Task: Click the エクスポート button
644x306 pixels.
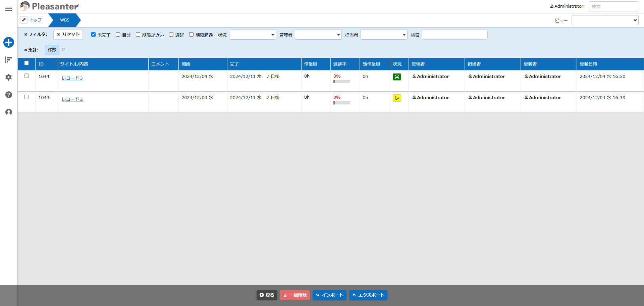Action: point(368,295)
